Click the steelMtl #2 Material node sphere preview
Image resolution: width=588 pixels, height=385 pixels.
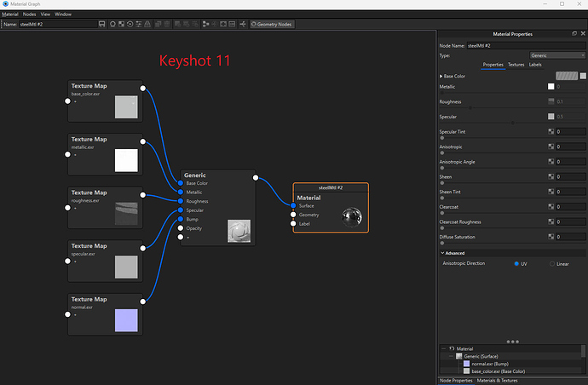tap(352, 217)
